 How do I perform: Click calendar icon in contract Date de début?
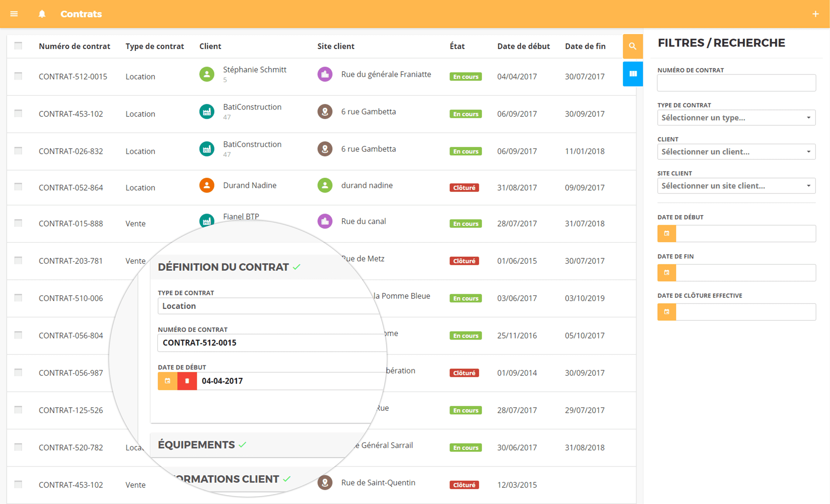click(167, 381)
